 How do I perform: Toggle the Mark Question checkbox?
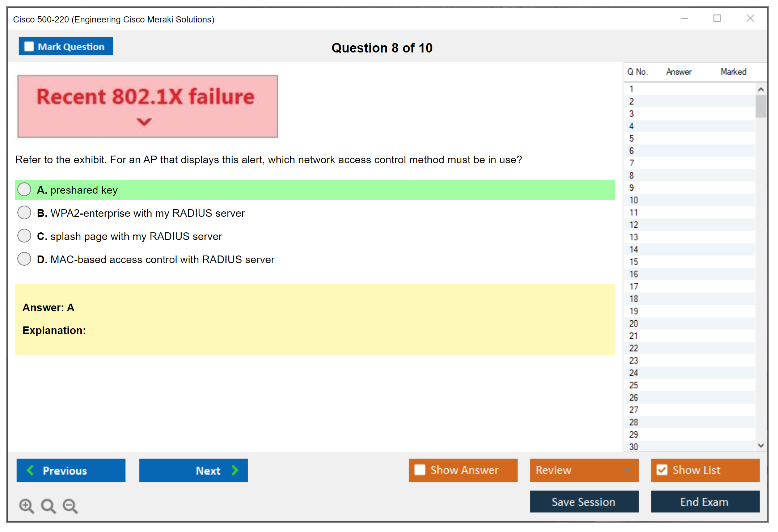pos(29,46)
